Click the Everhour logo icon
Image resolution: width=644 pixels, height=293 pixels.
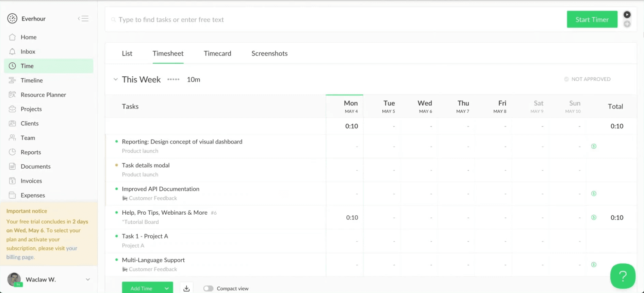pos(12,18)
